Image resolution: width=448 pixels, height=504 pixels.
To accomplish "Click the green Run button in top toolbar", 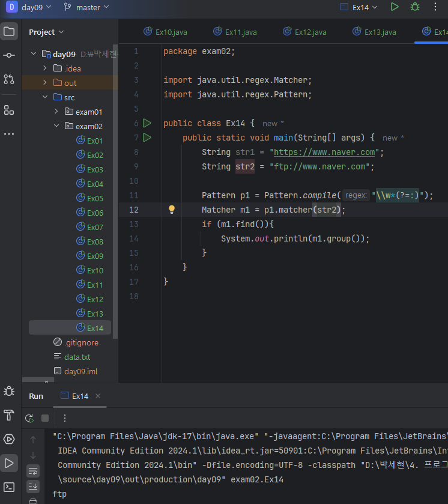I will click(x=394, y=7).
